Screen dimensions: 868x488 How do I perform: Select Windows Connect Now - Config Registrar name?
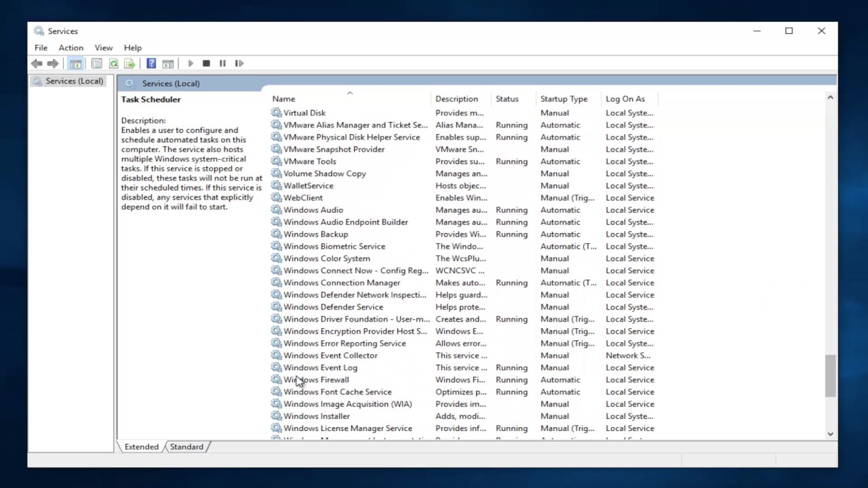(355, 270)
